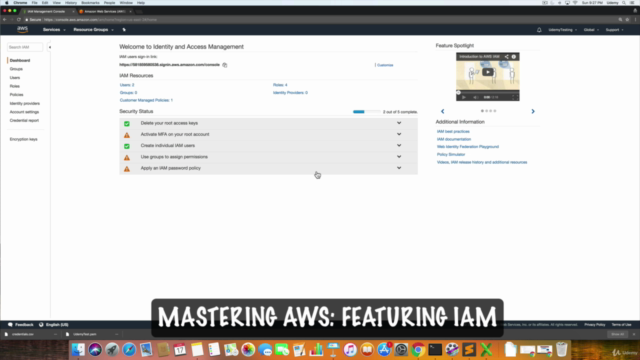Play the Introduction to AWS IAM video
Image resolution: width=640 pixels, height=360 pixels.
tap(487, 72)
